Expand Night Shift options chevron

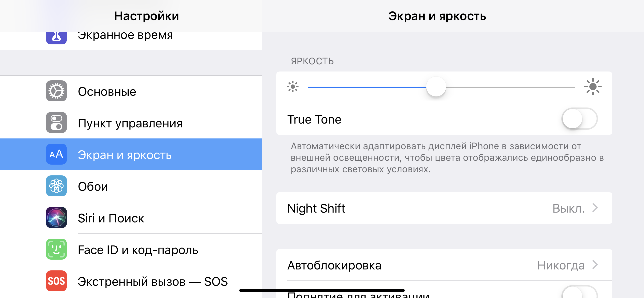[x=595, y=208]
